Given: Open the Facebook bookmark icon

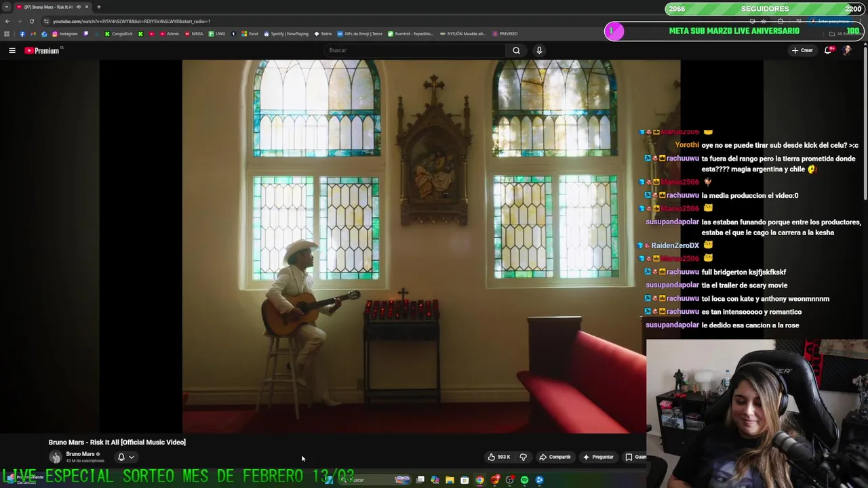Looking at the screenshot, I should coord(22,34).
